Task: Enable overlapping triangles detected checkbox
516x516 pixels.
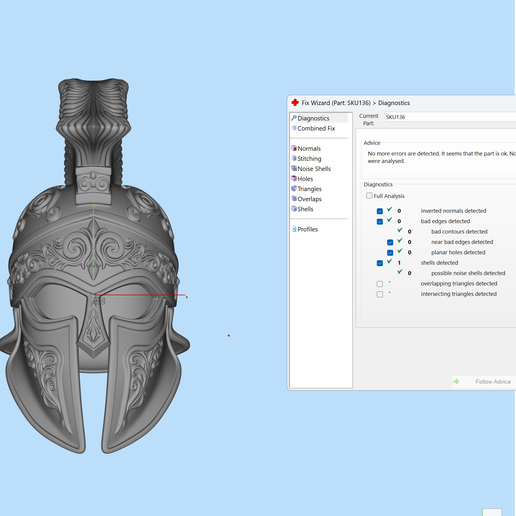Action: pyautogui.click(x=380, y=284)
